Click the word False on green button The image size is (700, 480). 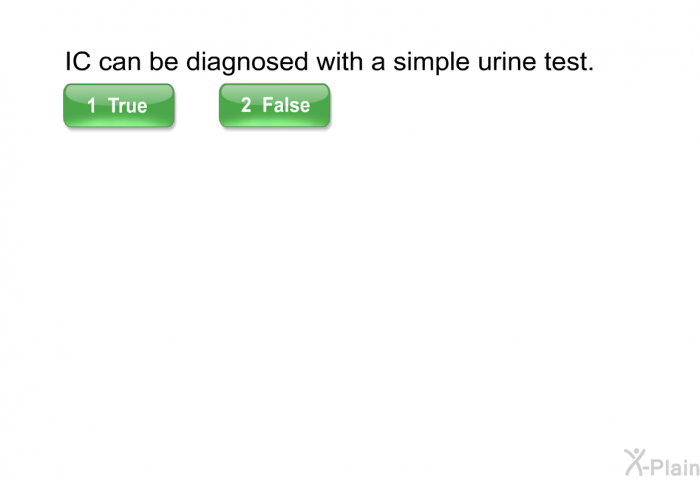(286, 105)
